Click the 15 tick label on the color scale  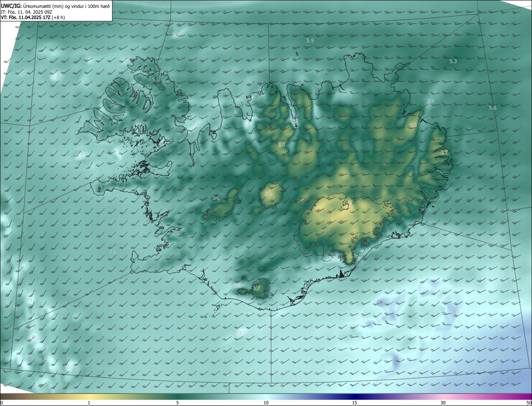click(355, 403)
